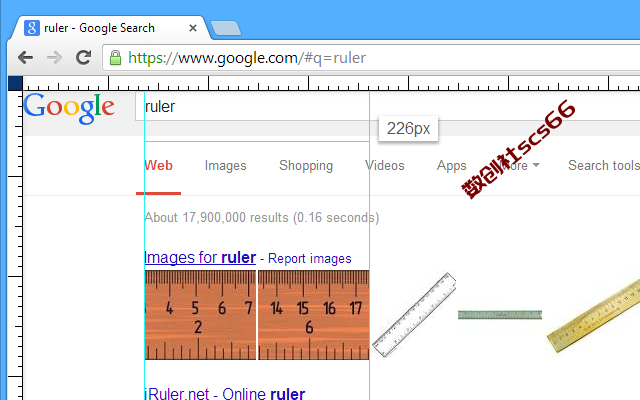Click the green SSL padlock icon
640x400 pixels.
(x=116, y=58)
